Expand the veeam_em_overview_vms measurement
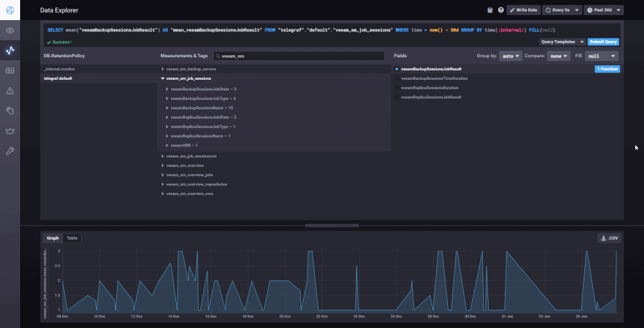Image resolution: width=644 pixels, height=328 pixels. (x=274, y=194)
